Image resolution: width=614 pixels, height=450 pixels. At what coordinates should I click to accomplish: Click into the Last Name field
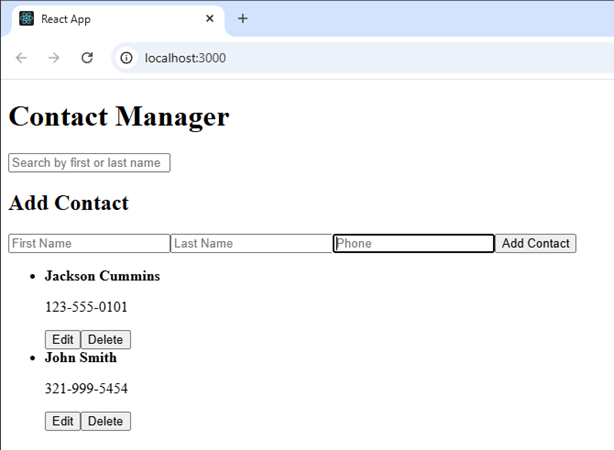(x=251, y=244)
